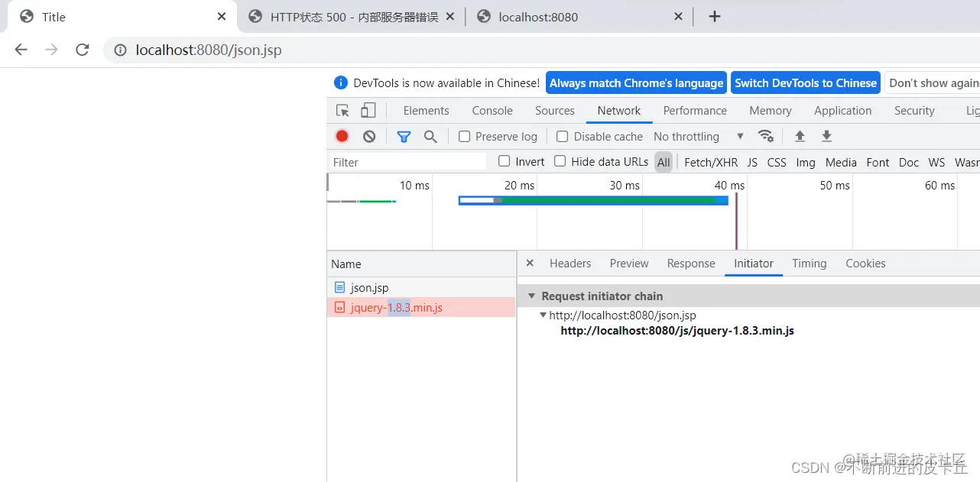Enable Disable cache checkbox
Viewport: 980px width, 482px height.
pyautogui.click(x=562, y=136)
